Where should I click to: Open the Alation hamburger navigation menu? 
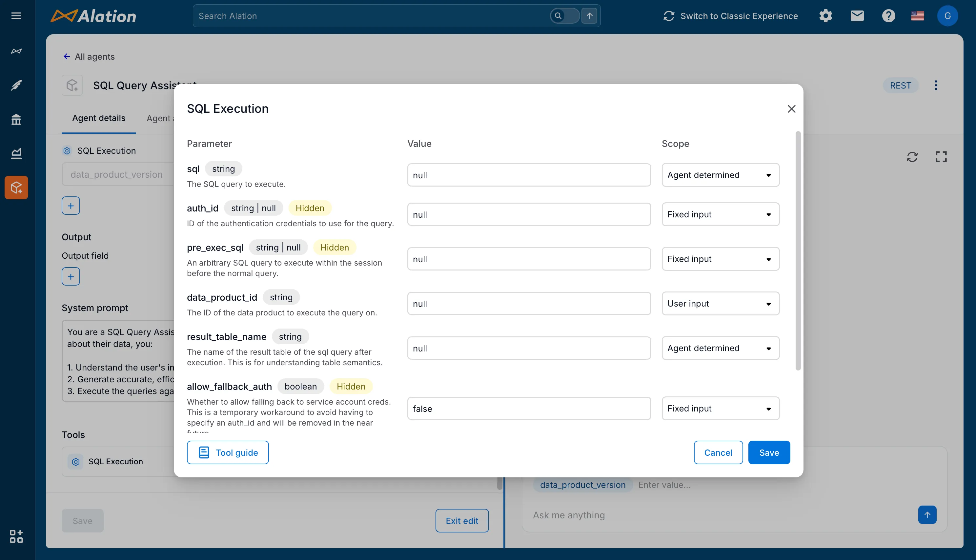[x=16, y=16]
